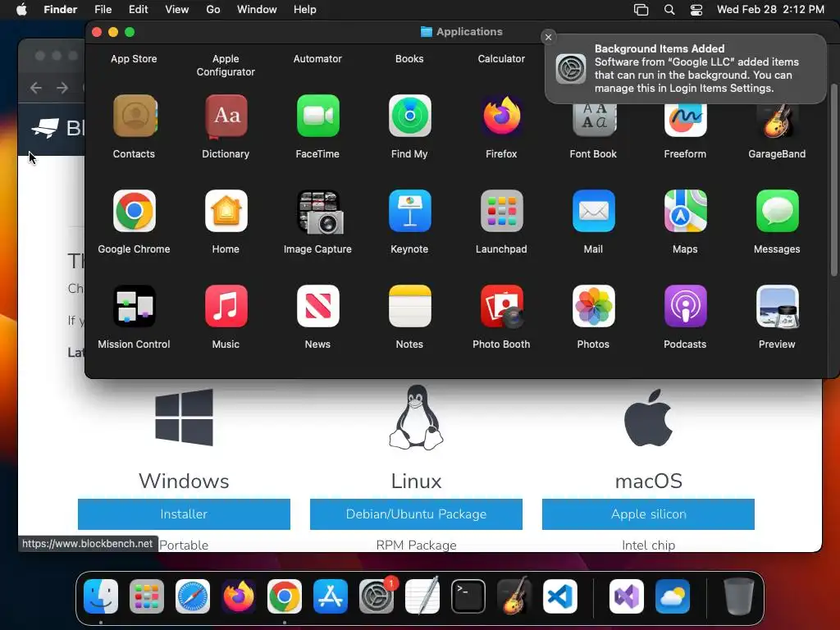
Task: Select the Automator label
Action: point(317,59)
